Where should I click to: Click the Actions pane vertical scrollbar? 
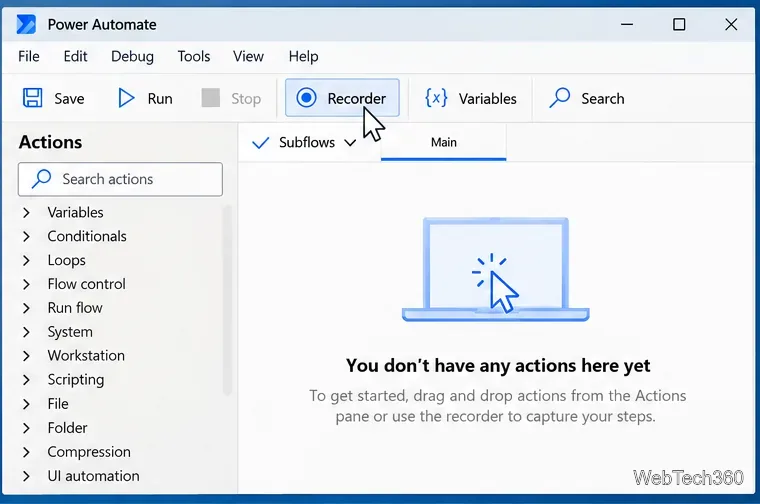(x=227, y=300)
